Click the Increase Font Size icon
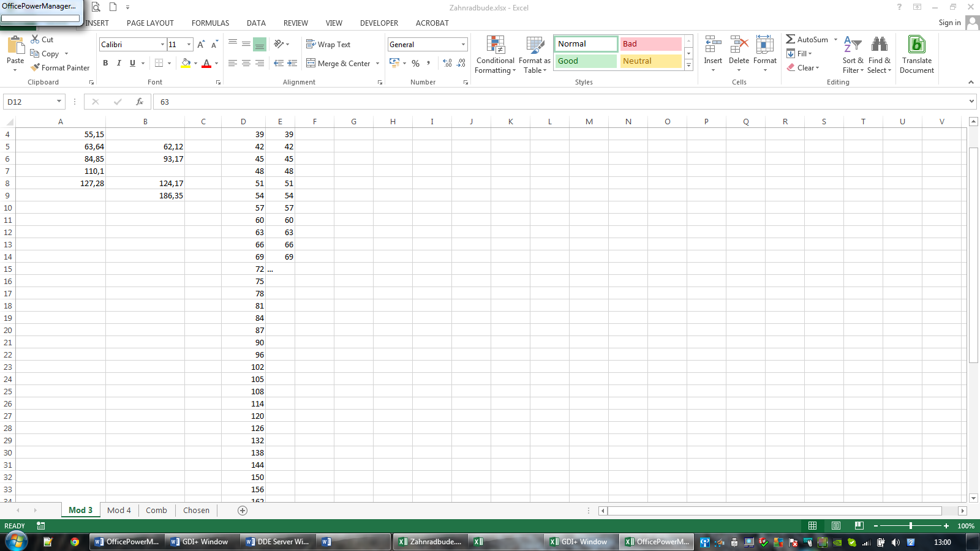The height and width of the screenshot is (551, 980). coord(201,45)
